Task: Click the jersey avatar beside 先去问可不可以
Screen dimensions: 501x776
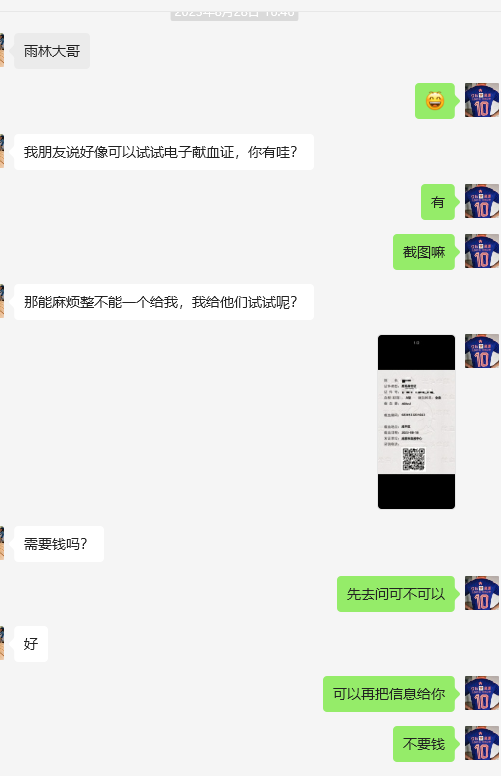Action: [x=482, y=593]
